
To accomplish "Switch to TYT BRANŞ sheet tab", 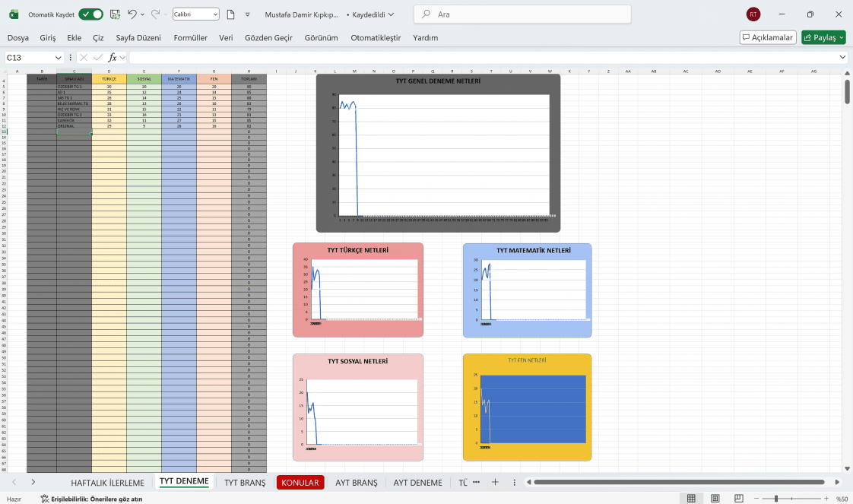I will click(x=245, y=483).
